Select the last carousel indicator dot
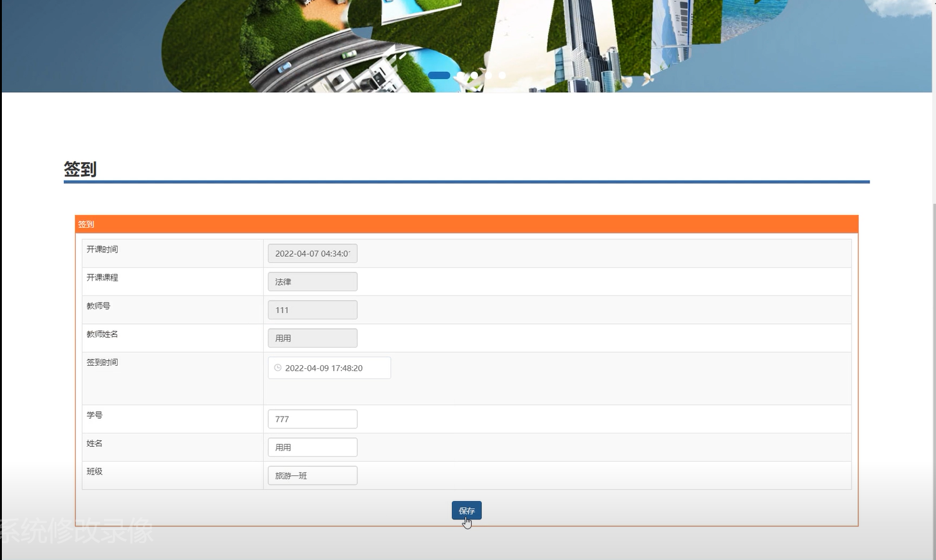This screenshot has width=936, height=560. [502, 75]
